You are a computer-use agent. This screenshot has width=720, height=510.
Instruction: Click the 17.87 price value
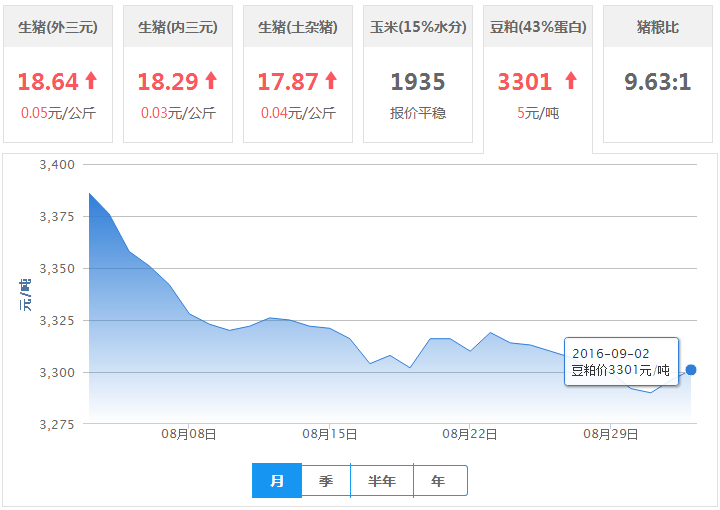point(288,82)
